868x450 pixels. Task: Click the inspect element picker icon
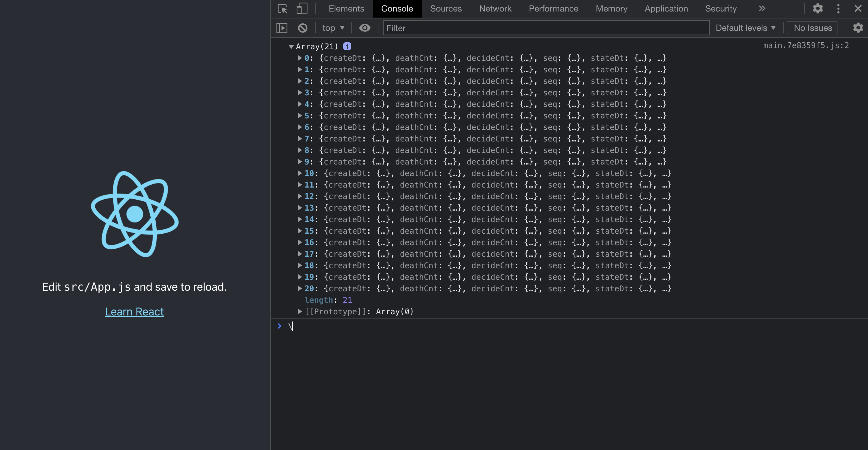(x=282, y=8)
